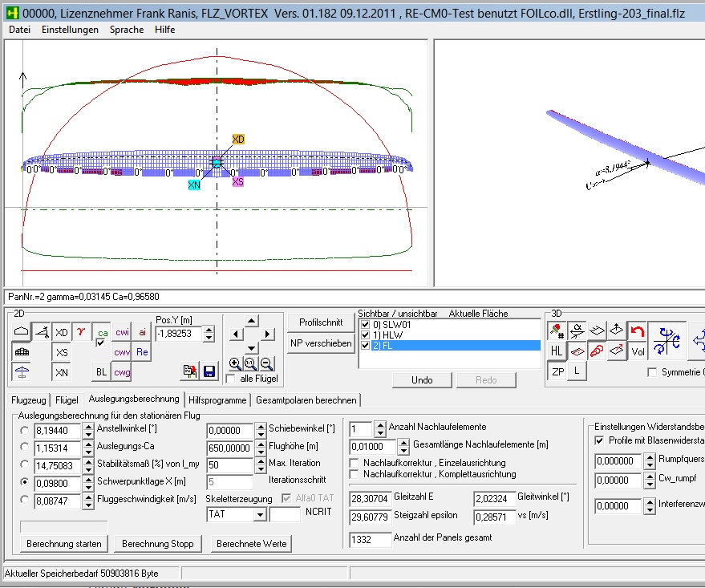Click into the Schwerpunktlage X input field
The height and width of the screenshot is (588, 705).
point(55,482)
